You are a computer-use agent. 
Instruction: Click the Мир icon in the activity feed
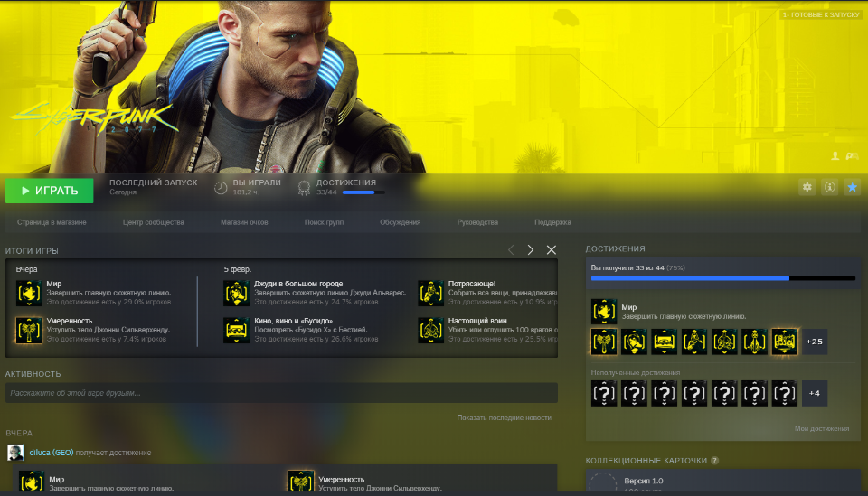(31, 482)
